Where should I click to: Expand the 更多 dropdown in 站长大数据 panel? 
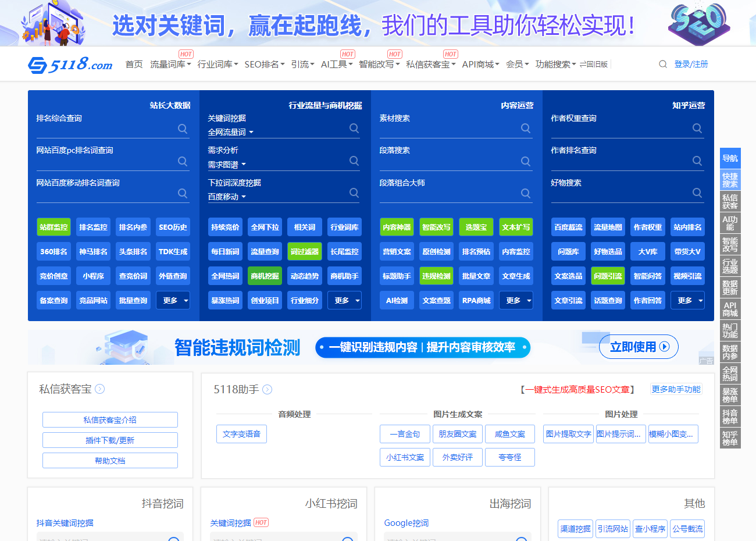tap(173, 300)
